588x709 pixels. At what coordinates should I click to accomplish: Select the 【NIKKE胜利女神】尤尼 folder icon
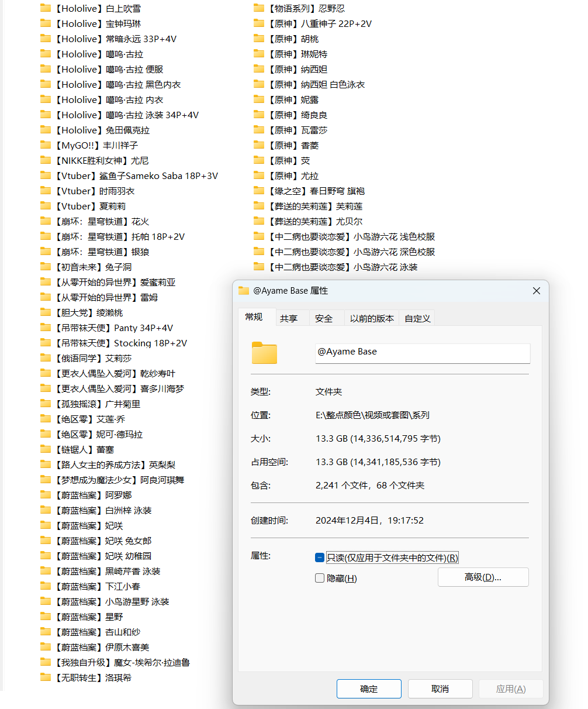tap(46, 160)
